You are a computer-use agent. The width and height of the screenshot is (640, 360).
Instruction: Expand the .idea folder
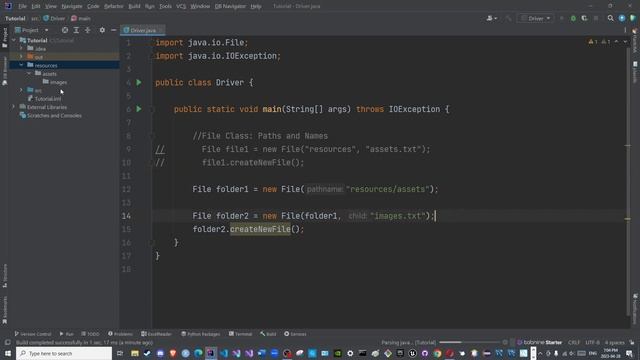click(21, 49)
